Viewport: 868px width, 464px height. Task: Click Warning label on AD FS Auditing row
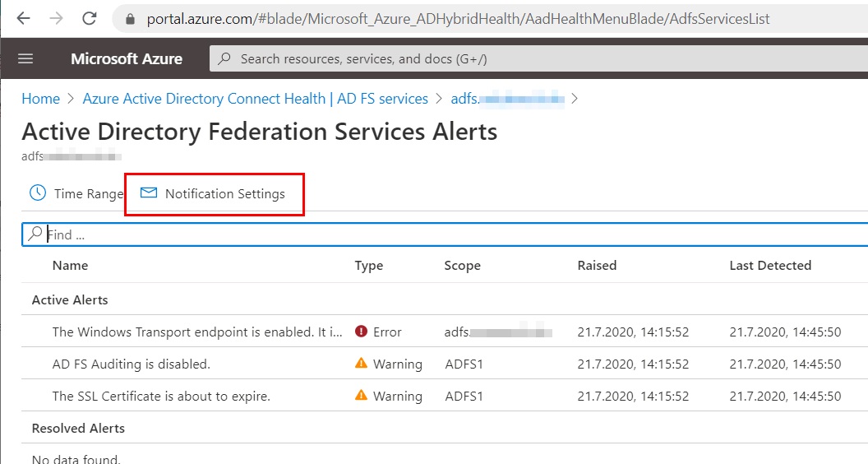[x=398, y=364]
